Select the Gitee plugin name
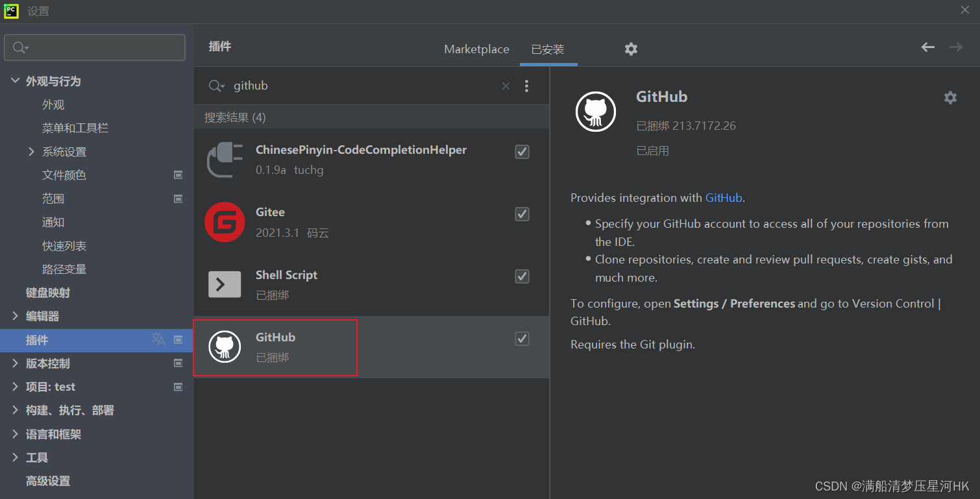Image resolution: width=980 pixels, height=499 pixels. coord(270,212)
